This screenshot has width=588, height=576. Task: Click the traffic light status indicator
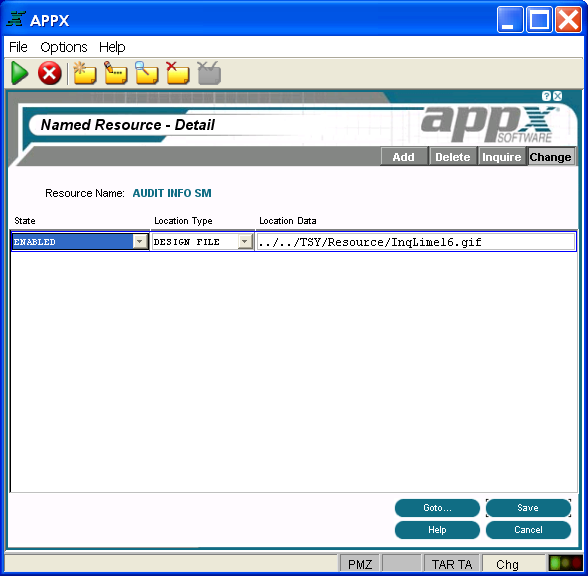(565, 563)
